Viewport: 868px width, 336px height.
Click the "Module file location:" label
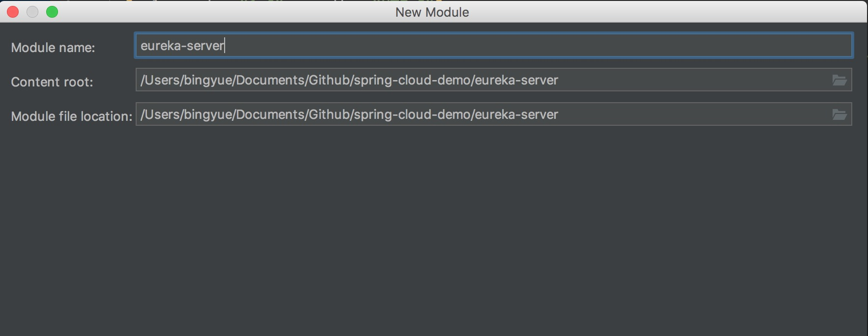click(x=72, y=116)
